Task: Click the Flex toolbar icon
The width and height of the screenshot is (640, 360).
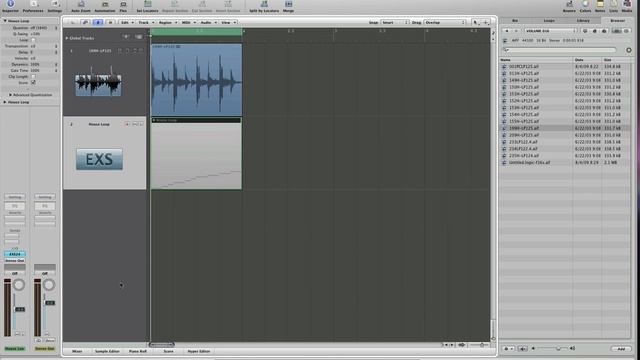Action: [x=123, y=6]
